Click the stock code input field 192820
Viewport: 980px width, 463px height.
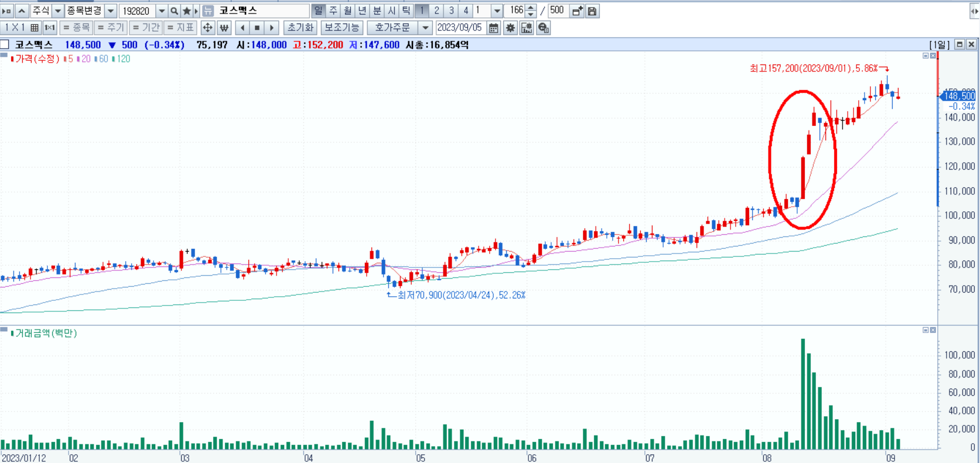click(138, 11)
